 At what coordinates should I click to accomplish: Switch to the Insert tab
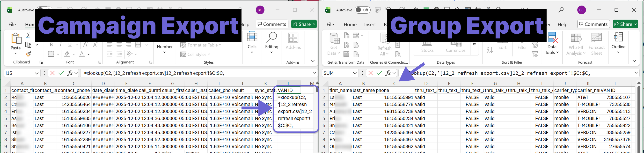click(370, 24)
